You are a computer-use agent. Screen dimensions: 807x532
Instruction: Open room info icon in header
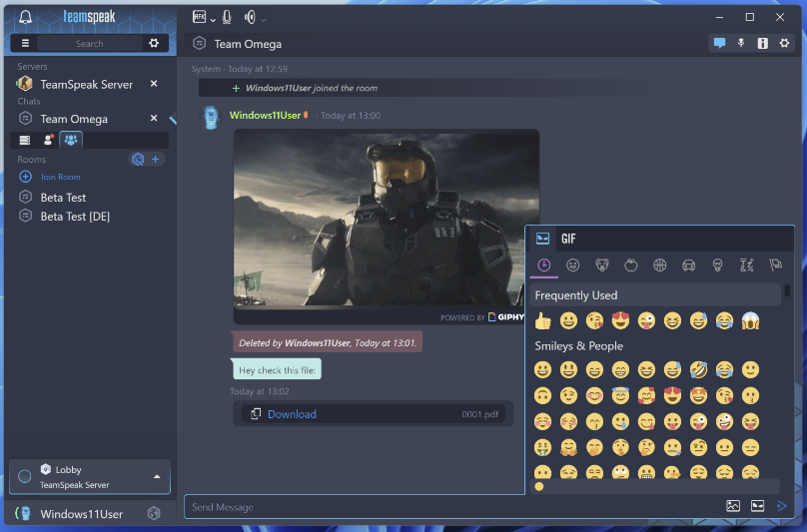(x=763, y=43)
